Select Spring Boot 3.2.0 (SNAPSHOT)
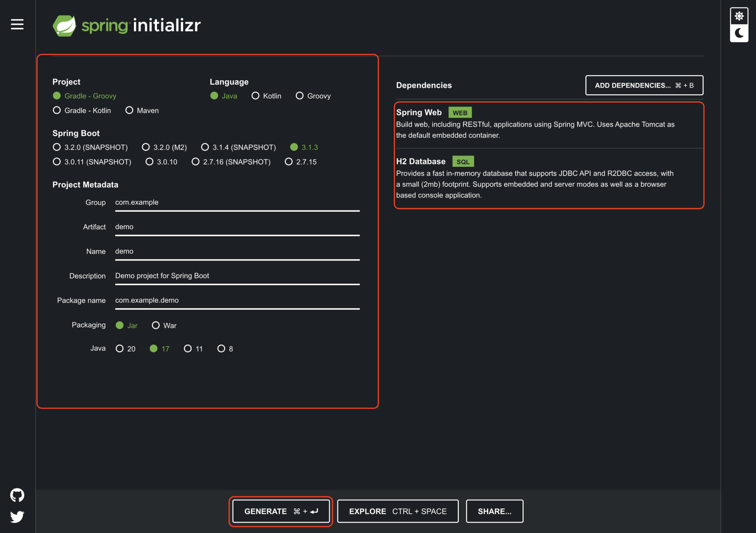The image size is (756, 533). click(x=90, y=147)
